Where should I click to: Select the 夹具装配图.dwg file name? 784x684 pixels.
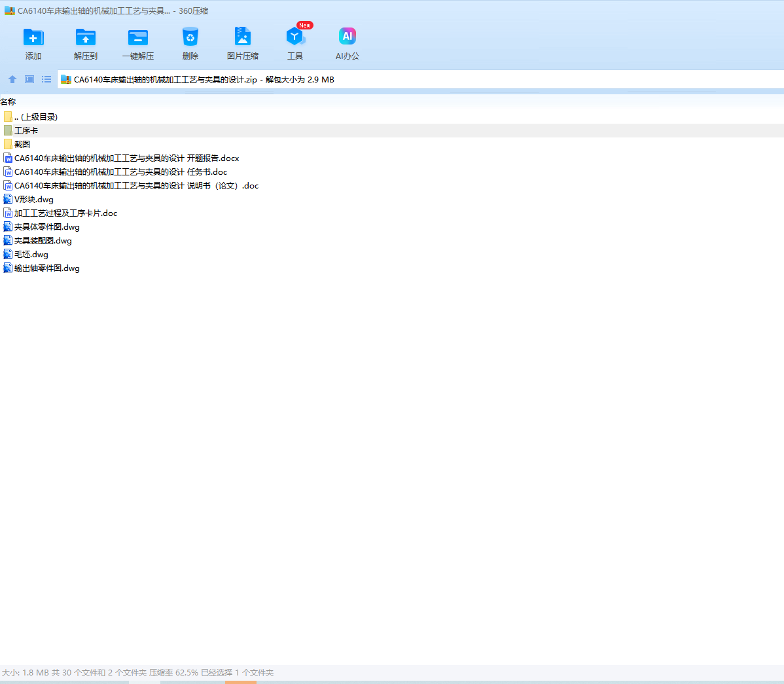[43, 240]
